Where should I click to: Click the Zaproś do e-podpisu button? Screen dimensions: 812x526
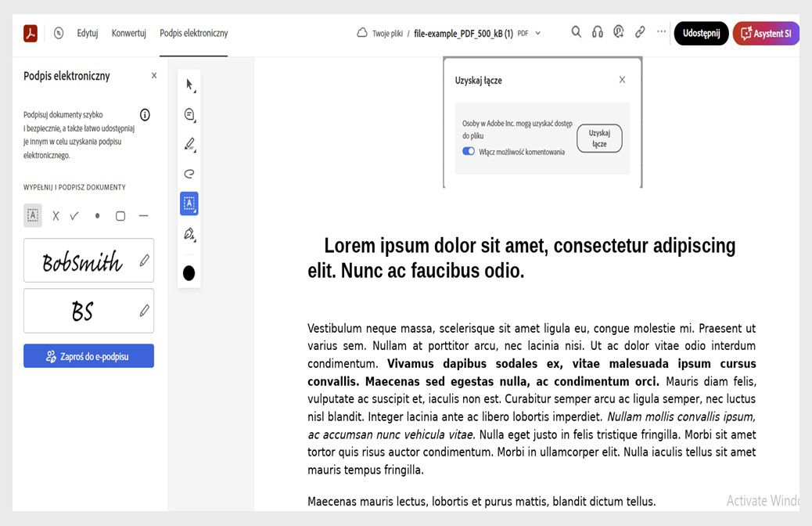(88, 355)
